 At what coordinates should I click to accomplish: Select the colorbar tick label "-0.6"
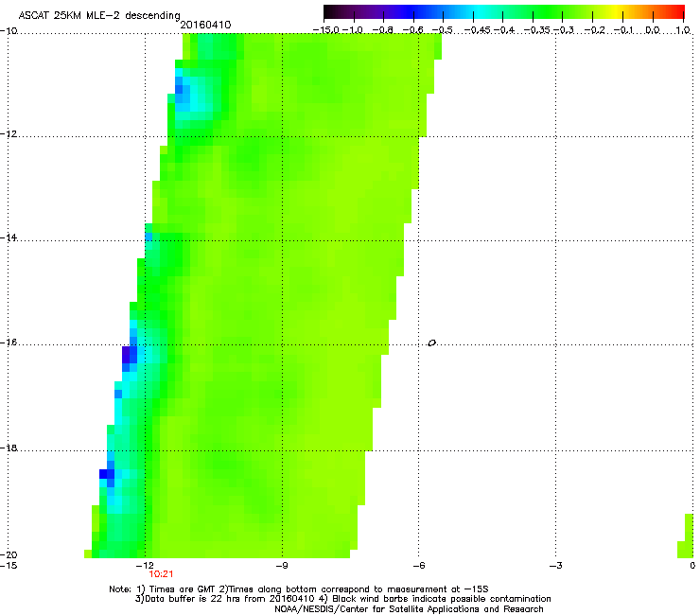tap(412, 30)
